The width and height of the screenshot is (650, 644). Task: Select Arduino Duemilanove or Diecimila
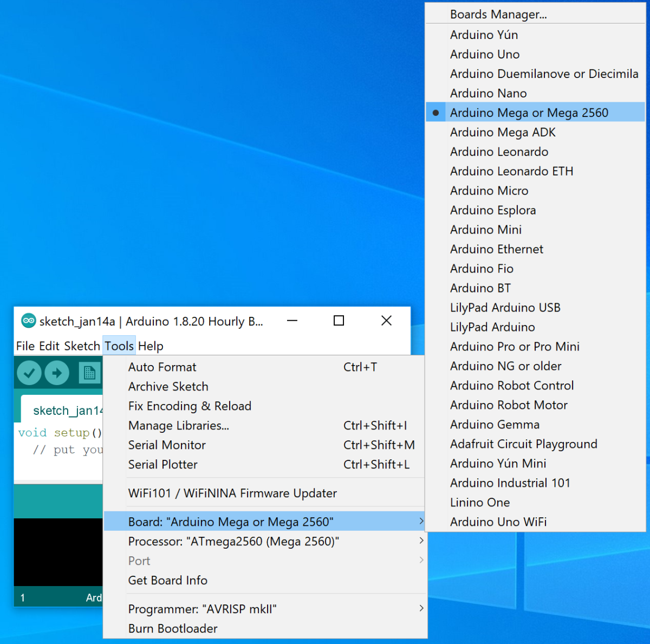pyautogui.click(x=535, y=74)
